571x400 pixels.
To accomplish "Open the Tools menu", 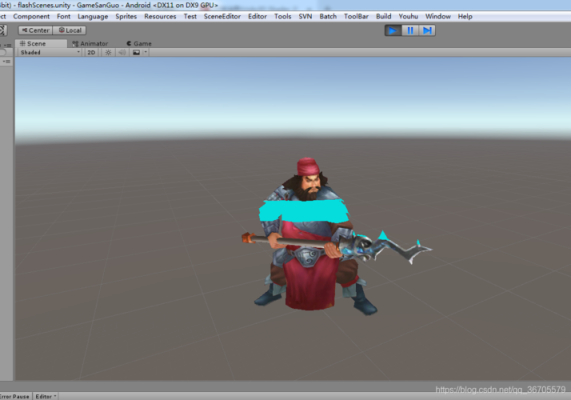I will [x=283, y=16].
